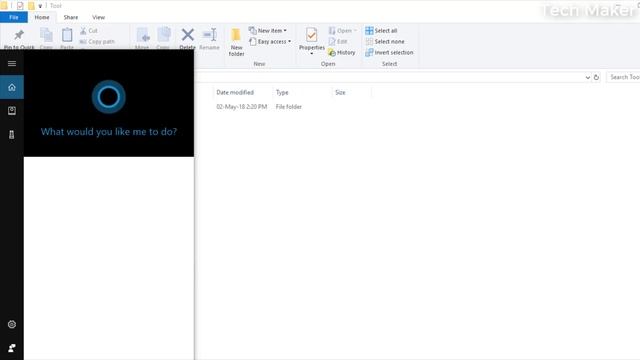The image size is (640, 360).
Task: Switch to the Home tab
Action: click(42, 17)
